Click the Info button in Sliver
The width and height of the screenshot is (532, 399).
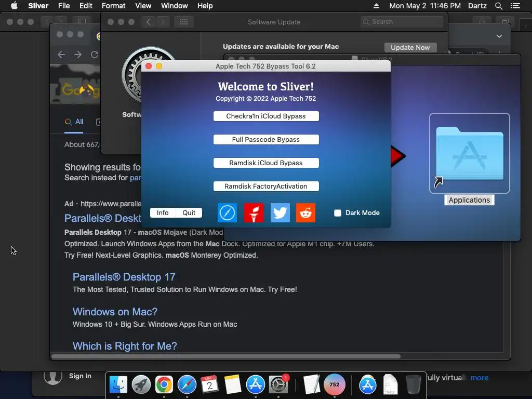tap(163, 212)
